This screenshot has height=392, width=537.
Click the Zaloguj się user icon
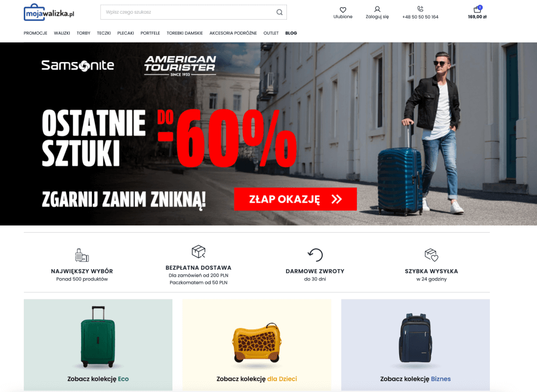pos(377,9)
